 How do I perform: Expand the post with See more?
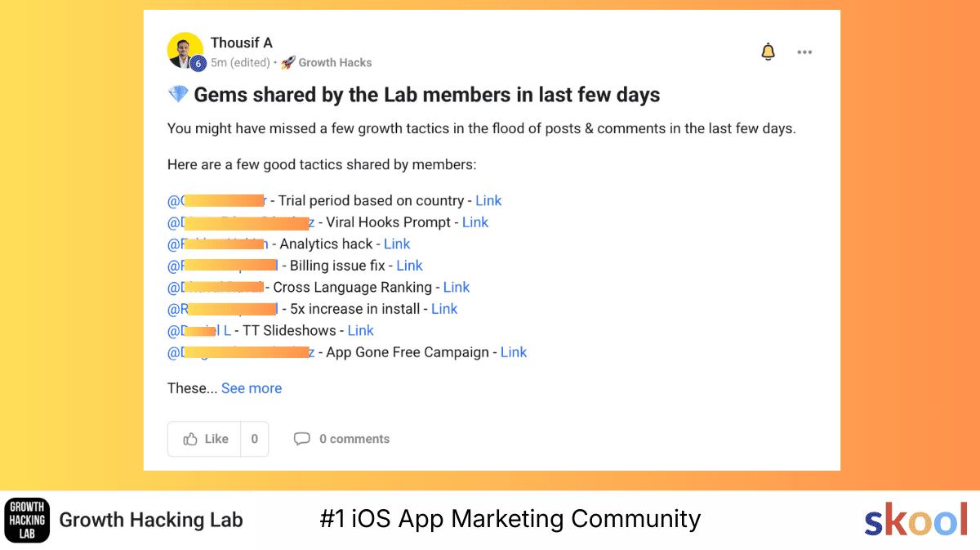[x=252, y=388]
